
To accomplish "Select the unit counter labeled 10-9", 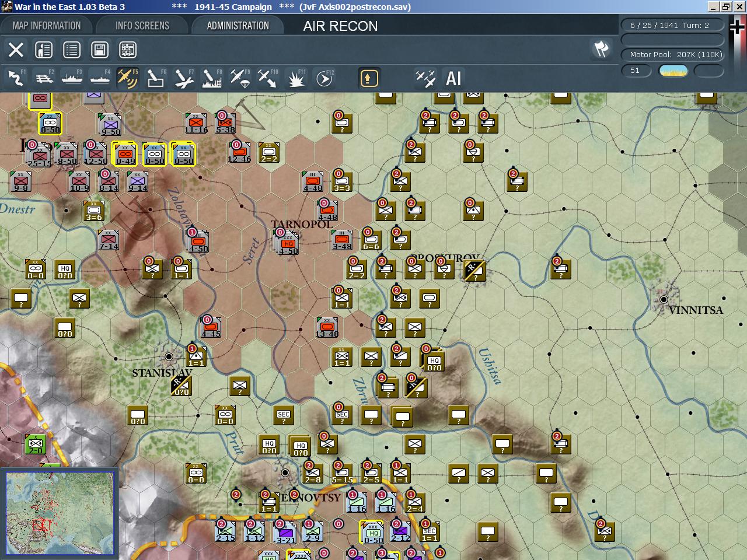I will [x=79, y=181].
